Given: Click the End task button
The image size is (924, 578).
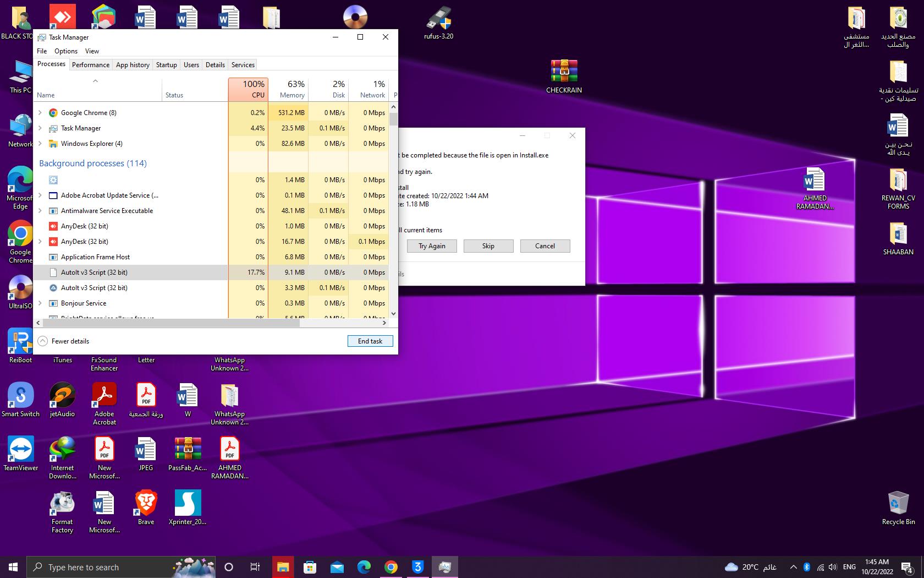Looking at the screenshot, I should point(370,341).
